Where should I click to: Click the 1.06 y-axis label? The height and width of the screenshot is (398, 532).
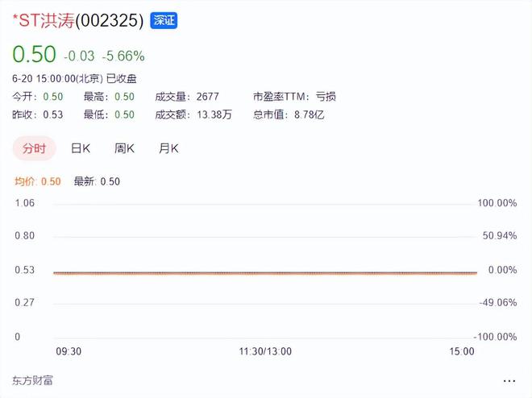coord(25,203)
